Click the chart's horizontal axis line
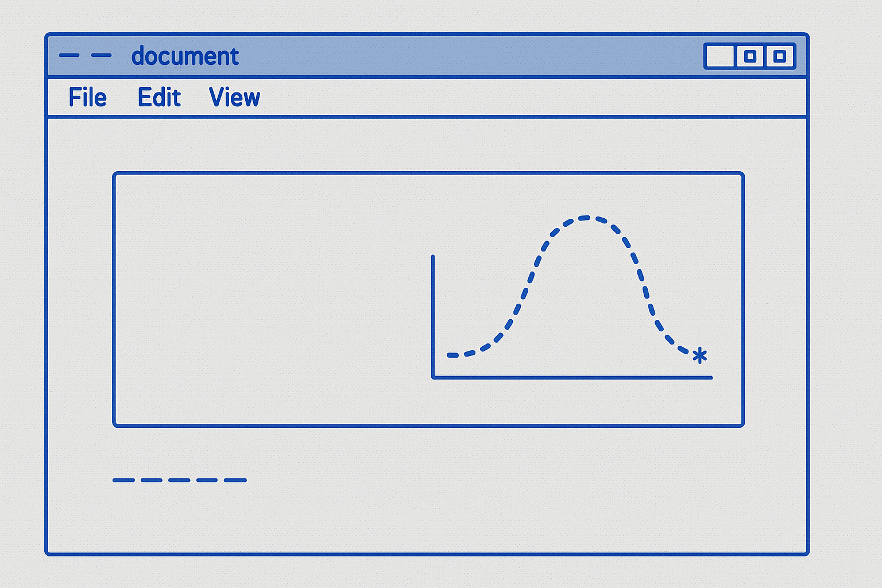This screenshot has width=882, height=588. [574, 377]
